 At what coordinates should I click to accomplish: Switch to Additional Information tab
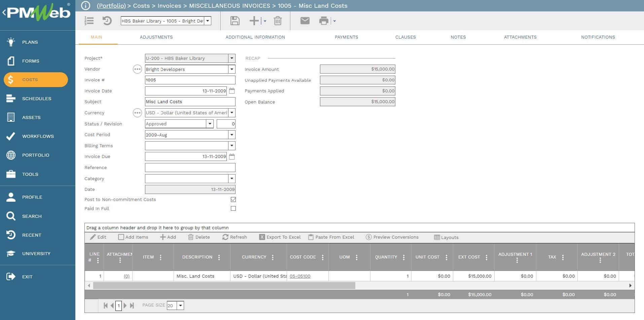point(255,37)
